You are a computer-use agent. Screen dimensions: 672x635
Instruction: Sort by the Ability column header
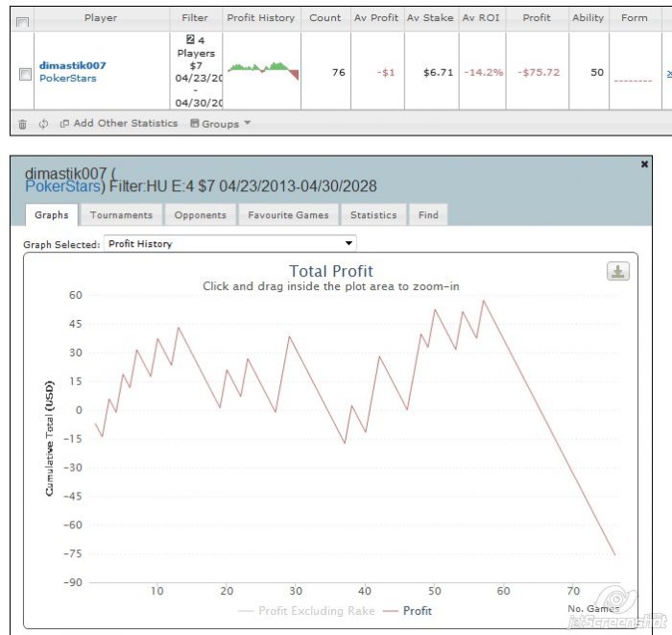point(588,18)
